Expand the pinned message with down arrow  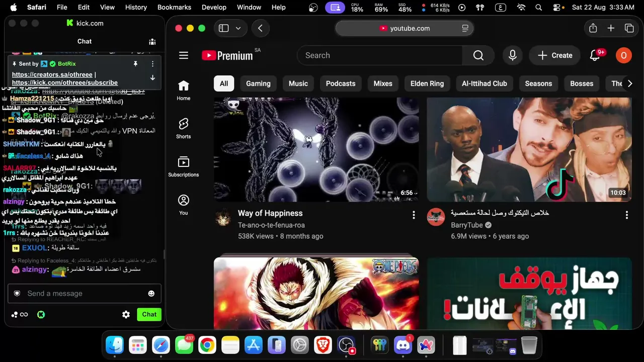pyautogui.click(x=152, y=78)
